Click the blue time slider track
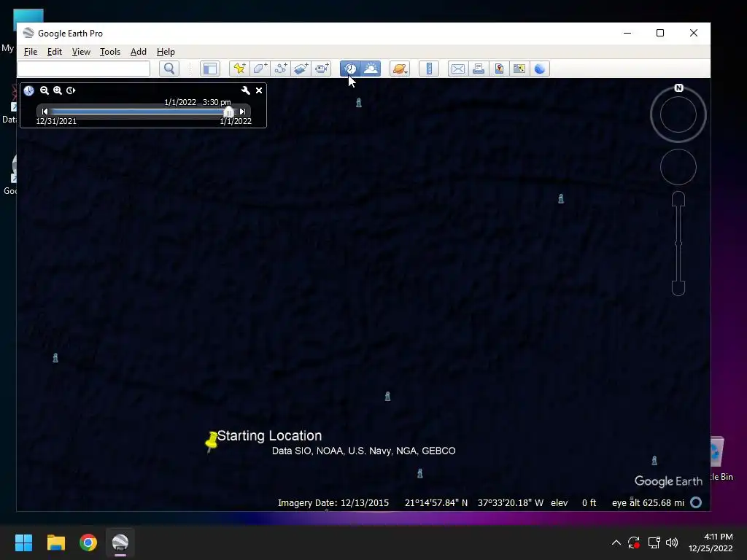The width and height of the screenshot is (747, 560). [137, 112]
